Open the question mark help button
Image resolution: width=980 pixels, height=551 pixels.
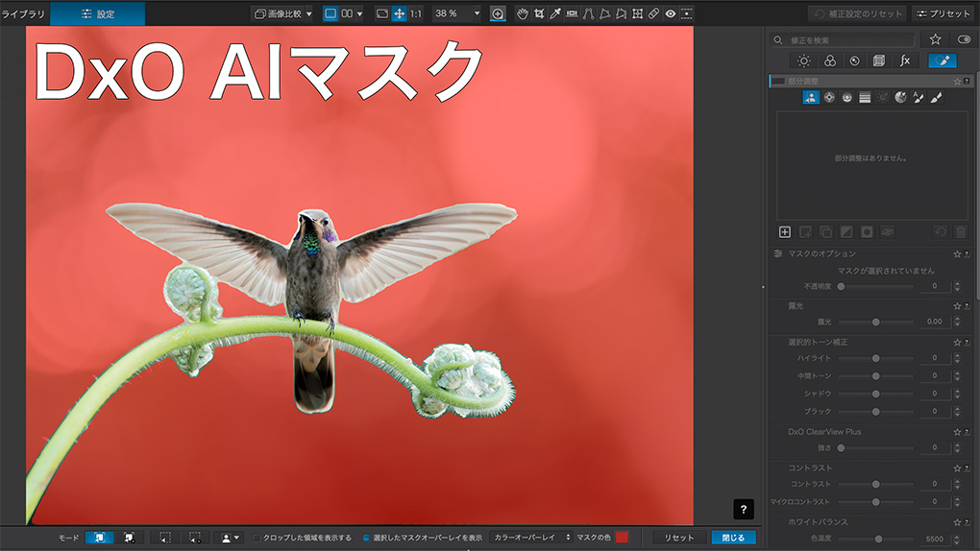tap(743, 509)
